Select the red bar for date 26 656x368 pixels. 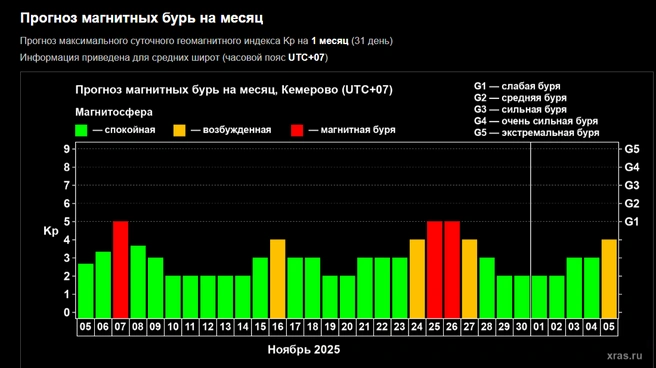[x=452, y=270]
